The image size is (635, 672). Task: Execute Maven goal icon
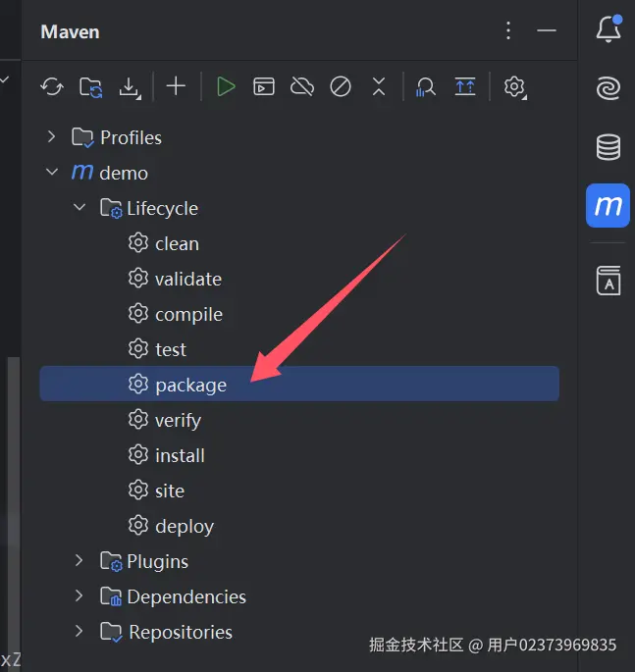pos(264,86)
